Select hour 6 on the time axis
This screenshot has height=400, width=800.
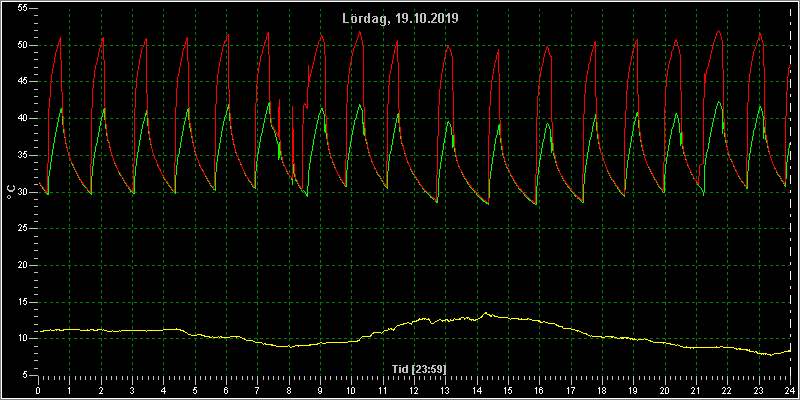click(x=226, y=390)
